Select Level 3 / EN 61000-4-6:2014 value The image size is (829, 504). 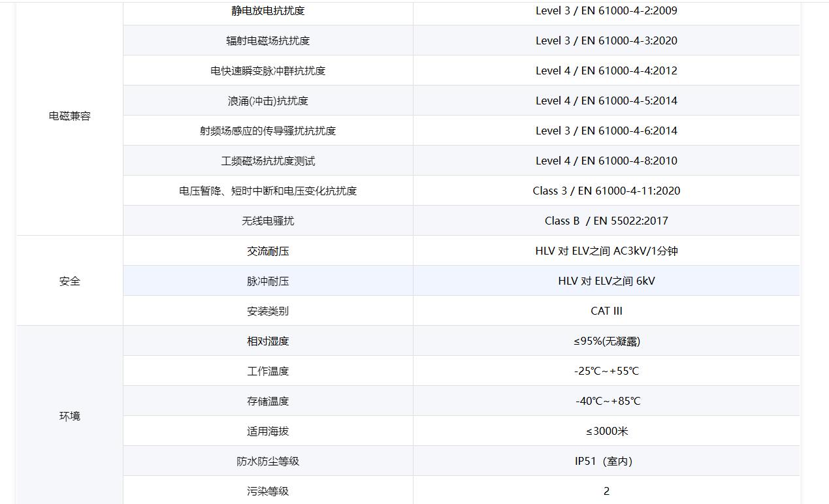click(606, 131)
